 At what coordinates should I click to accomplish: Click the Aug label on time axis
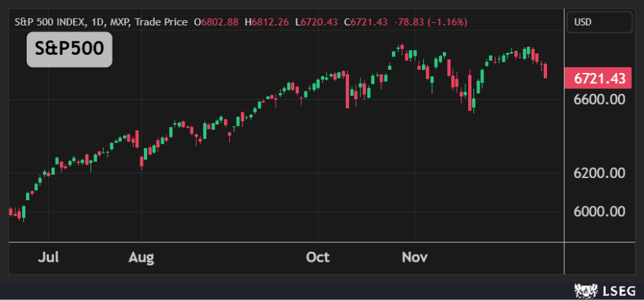141,257
